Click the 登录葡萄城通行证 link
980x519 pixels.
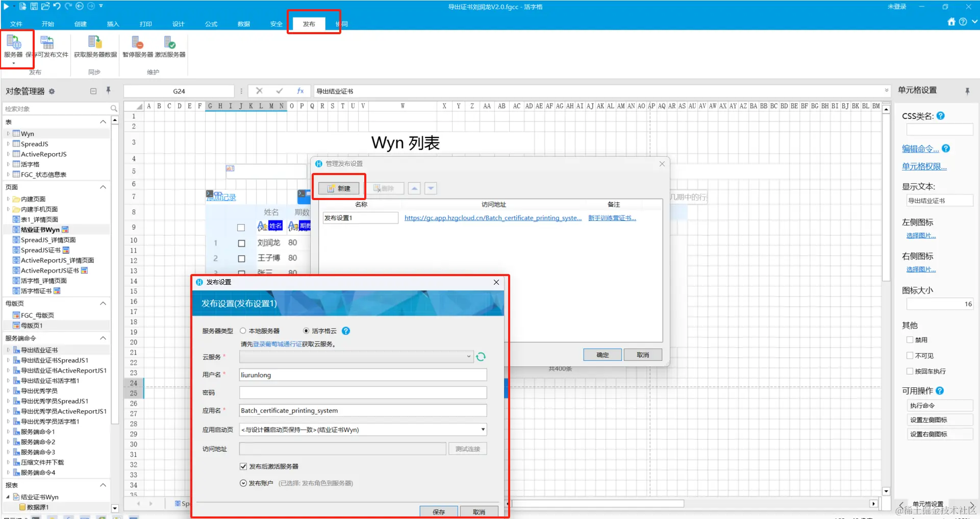pyautogui.click(x=278, y=344)
